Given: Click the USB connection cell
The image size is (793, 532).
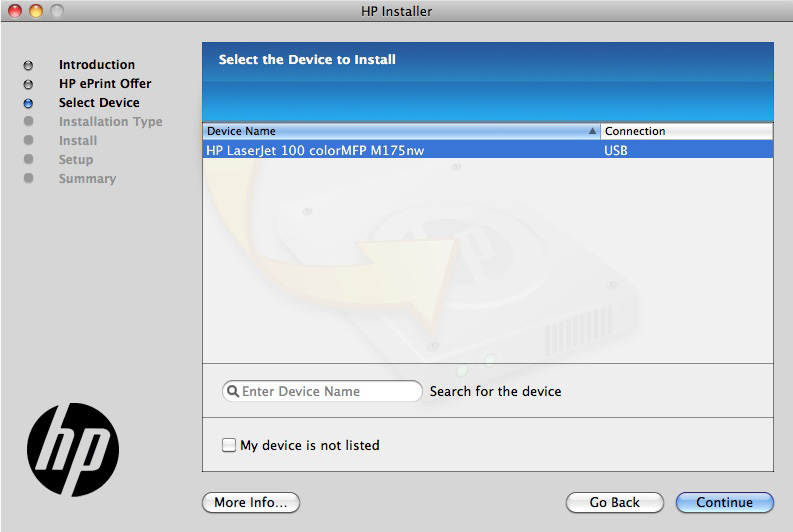Looking at the screenshot, I should point(615,150).
